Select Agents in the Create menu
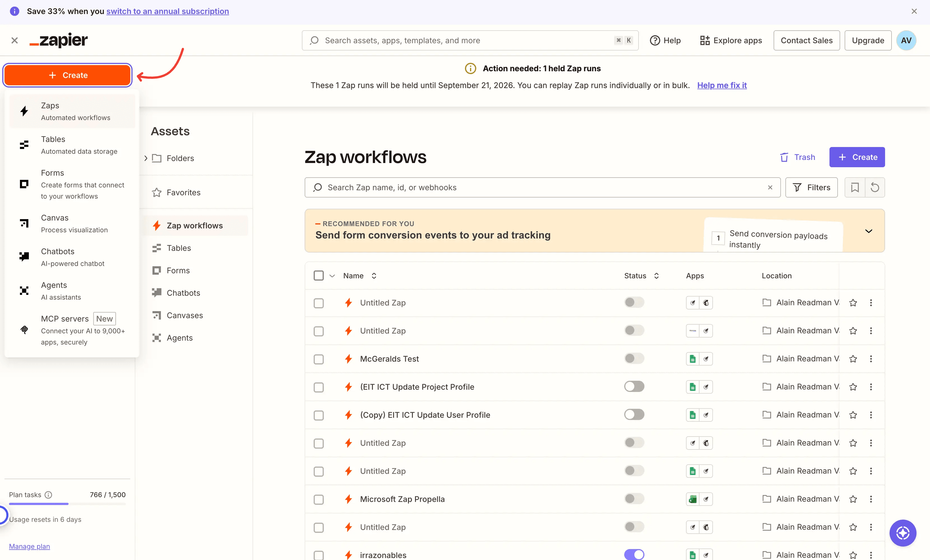This screenshot has height=560, width=930. click(72, 291)
